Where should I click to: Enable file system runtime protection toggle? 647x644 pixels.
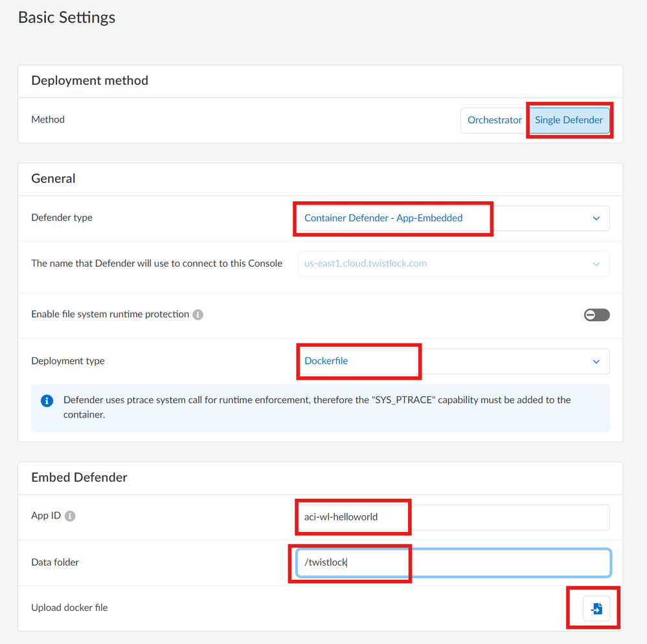pos(596,315)
